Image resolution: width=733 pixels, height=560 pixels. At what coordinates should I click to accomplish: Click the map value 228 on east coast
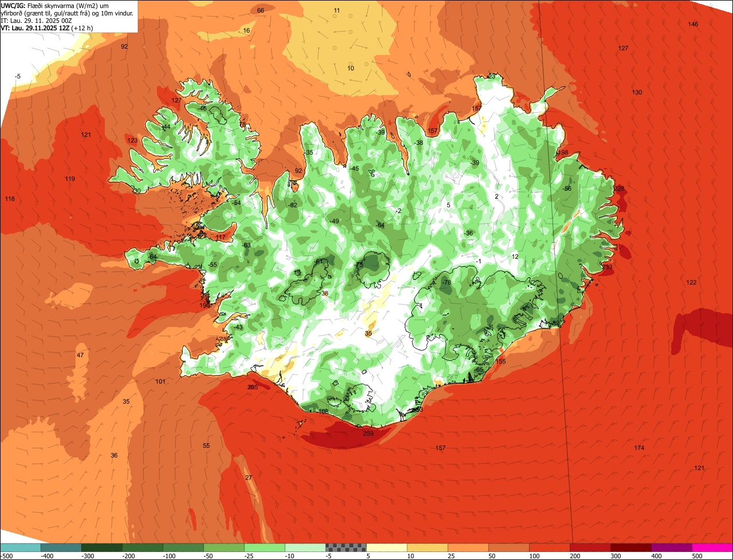[619, 188]
